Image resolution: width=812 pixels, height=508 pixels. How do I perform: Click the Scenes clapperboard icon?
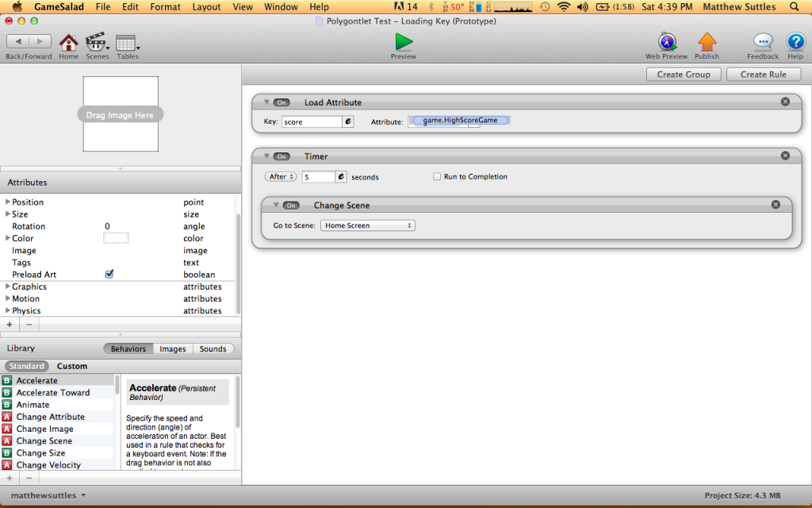click(x=96, y=42)
